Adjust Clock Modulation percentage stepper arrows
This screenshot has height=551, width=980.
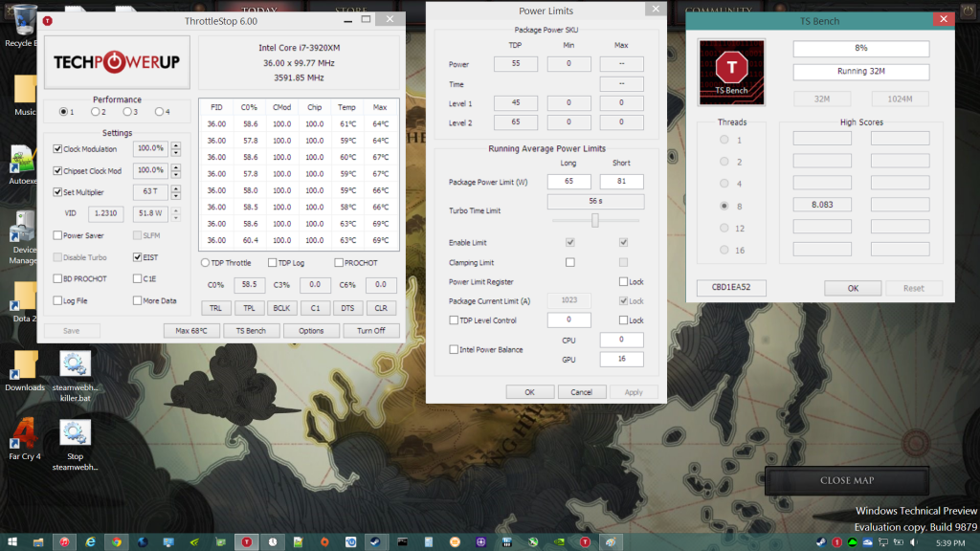[176, 148]
